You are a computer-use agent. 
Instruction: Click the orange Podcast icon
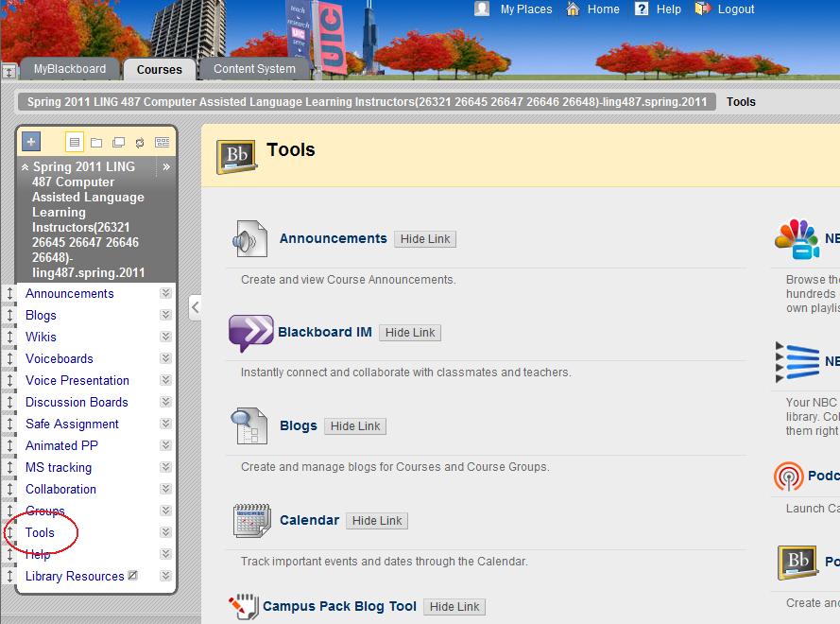(x=789, y=477)
